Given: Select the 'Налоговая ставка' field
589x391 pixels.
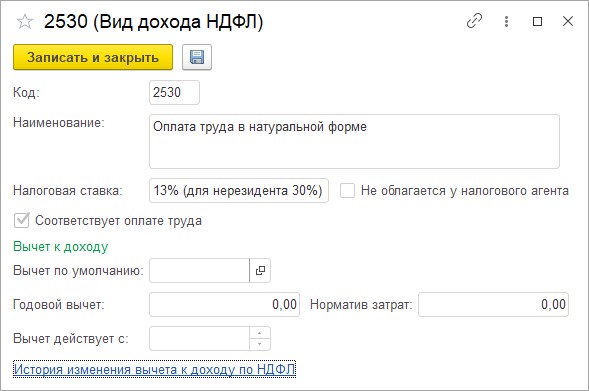Looking at the screenshot, I should click(x=239, y=190).
